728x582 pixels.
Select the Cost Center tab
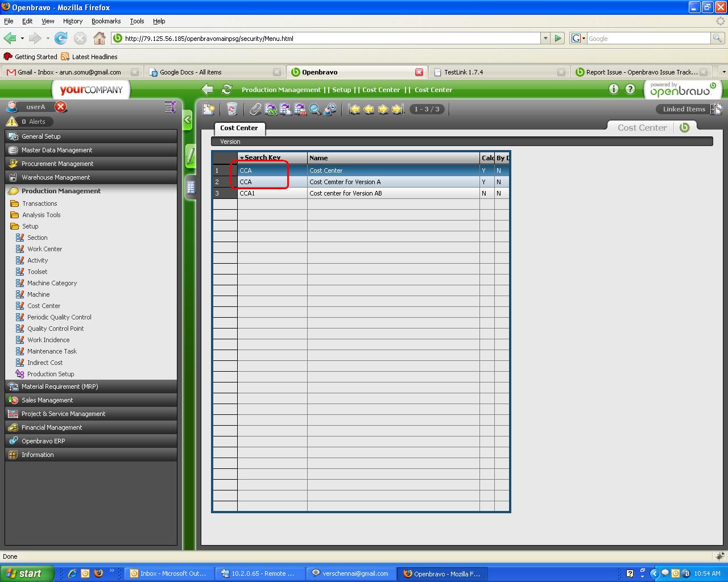[x=239, y=128]
